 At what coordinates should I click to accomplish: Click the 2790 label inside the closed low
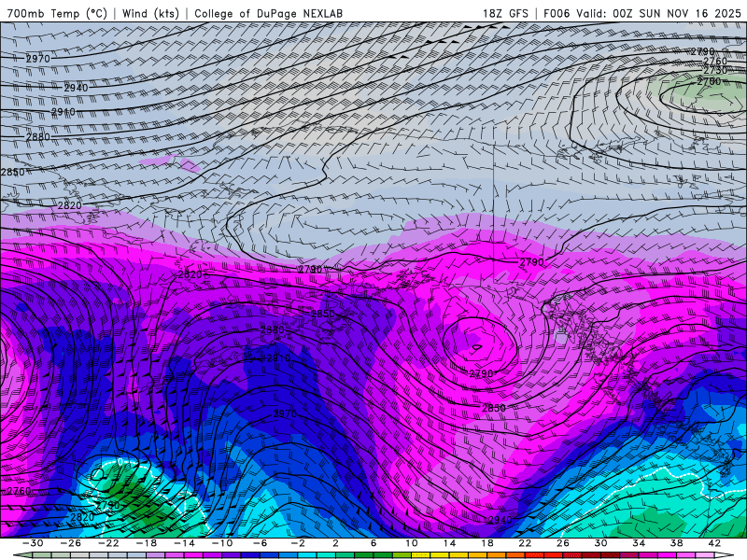[481, 374]
